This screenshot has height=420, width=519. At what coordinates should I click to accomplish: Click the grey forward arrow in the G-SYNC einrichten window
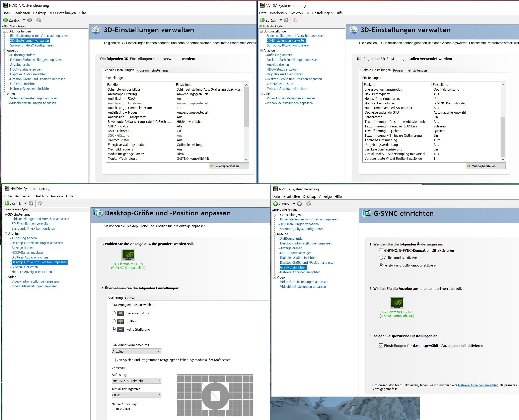299,204
